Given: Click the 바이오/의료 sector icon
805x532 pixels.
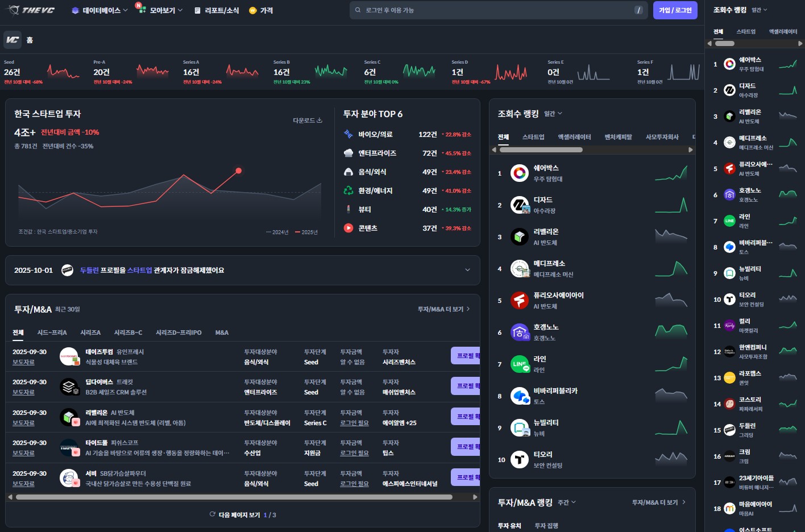Looking at the screenshot, I should [348, 134].
